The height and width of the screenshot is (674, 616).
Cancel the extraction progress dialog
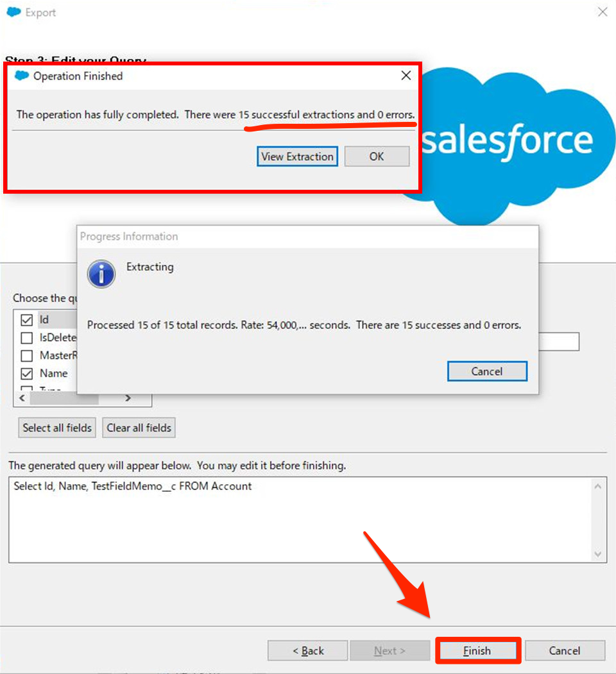[487, 371]
